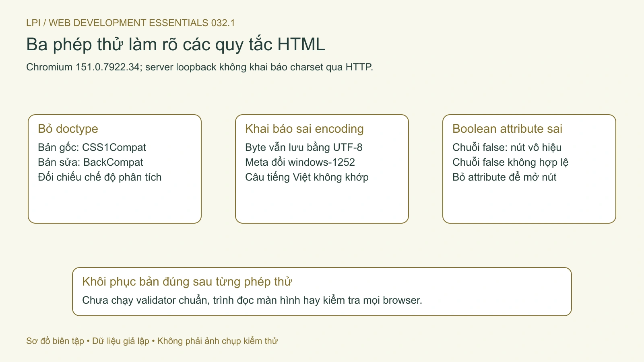Click "Chuỗi false không hợp lệ"
This screenshot has height=362, width=644.
[x=510, y=162]
